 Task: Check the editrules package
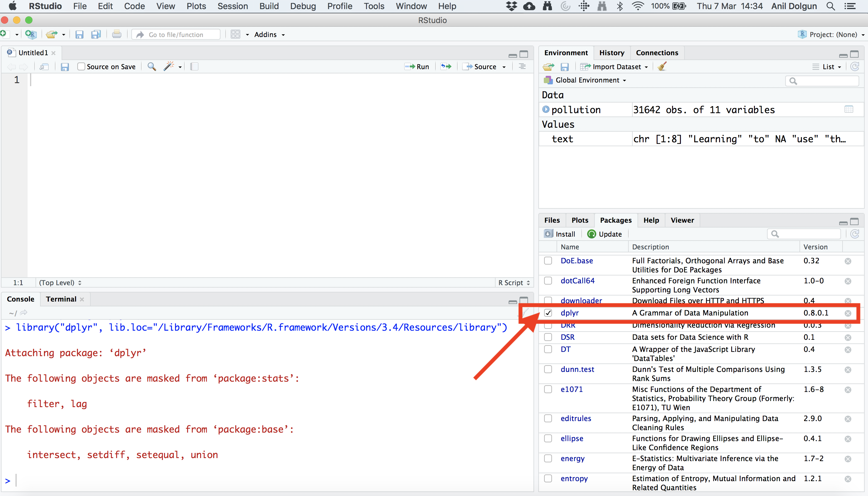coord(548,418)
